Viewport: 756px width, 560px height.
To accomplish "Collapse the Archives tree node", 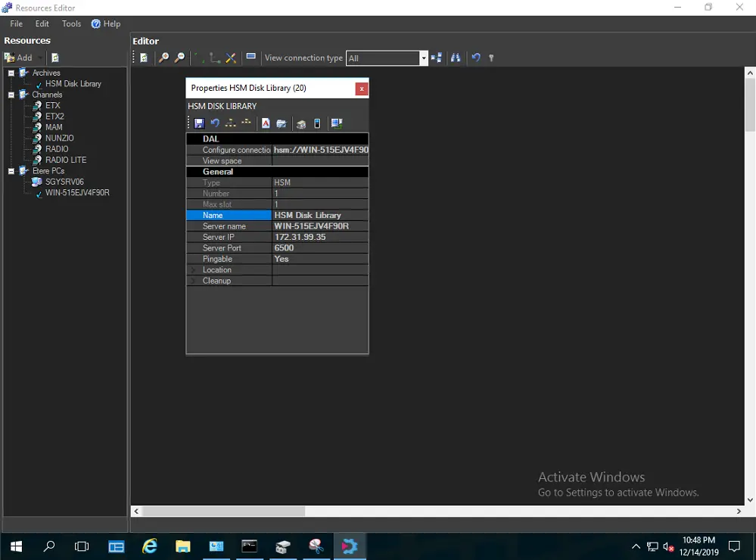I will click(x=11, y=73).
